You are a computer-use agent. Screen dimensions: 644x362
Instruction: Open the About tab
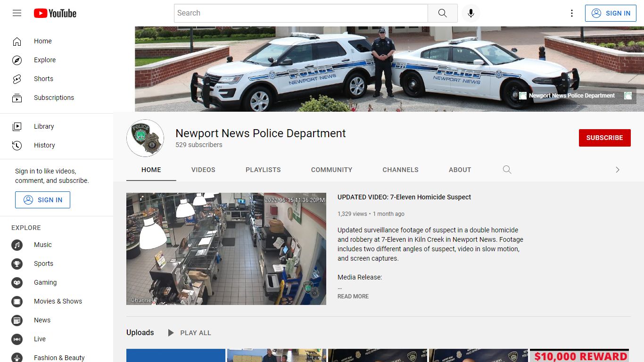tap(460, 170)
